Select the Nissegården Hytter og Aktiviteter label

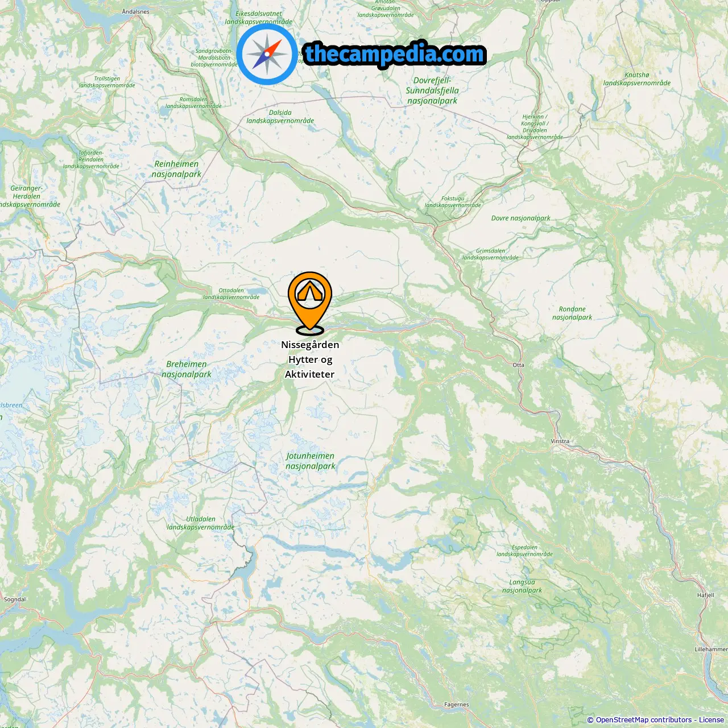[x=310, y=359]
